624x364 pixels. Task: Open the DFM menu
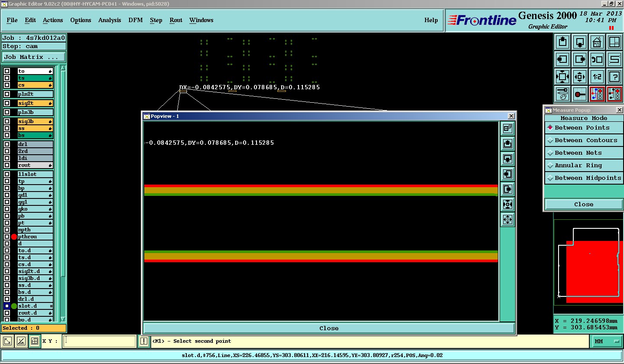pos(135,20)
